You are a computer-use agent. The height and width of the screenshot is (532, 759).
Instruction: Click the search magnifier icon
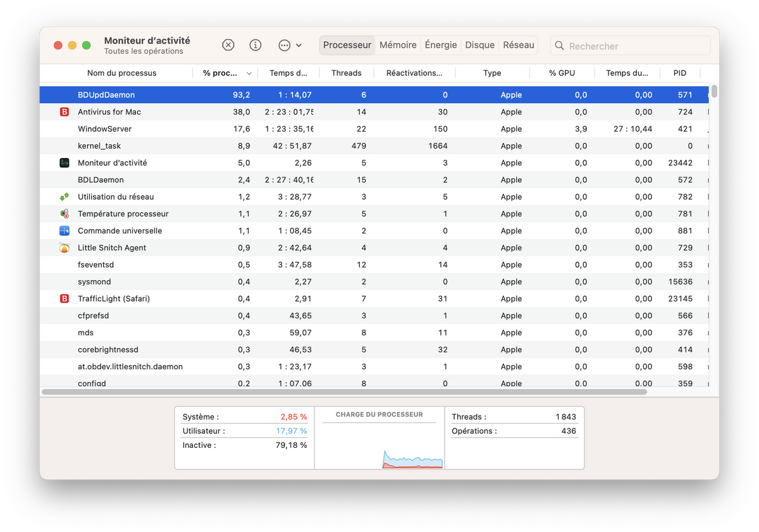559,46
